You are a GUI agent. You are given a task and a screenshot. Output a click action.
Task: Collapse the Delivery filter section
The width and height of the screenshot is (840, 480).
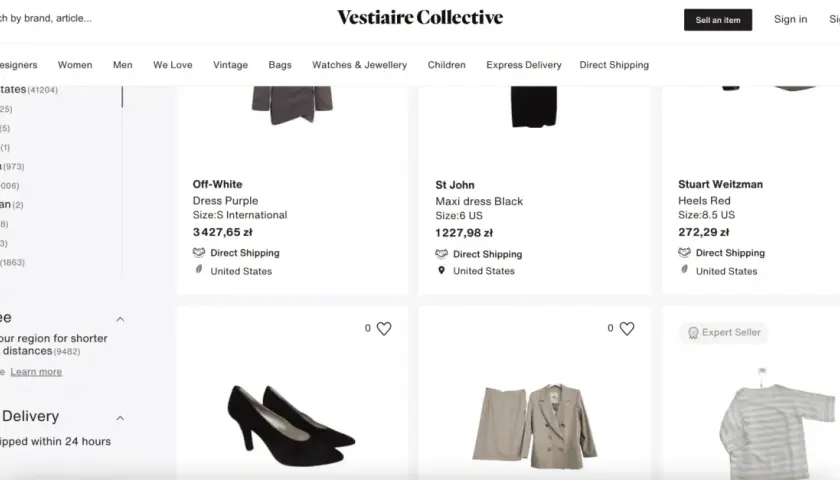click(120, 418)
